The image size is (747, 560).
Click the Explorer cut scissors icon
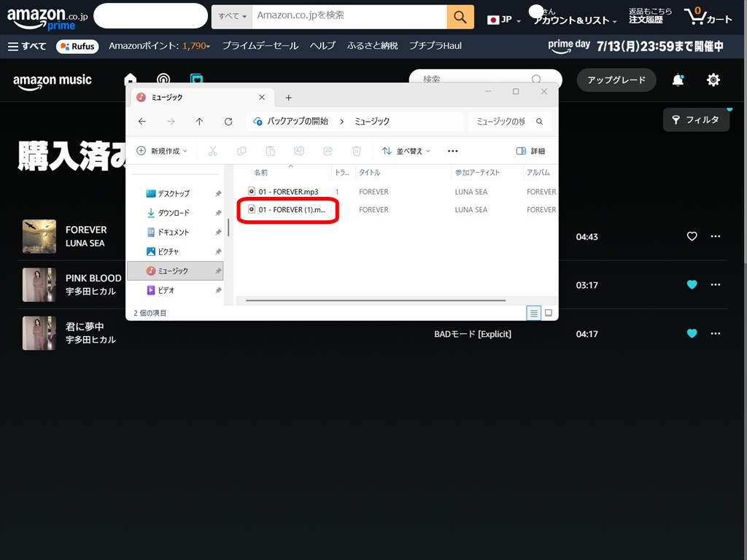pyautogui.click(x=212, y=151)
